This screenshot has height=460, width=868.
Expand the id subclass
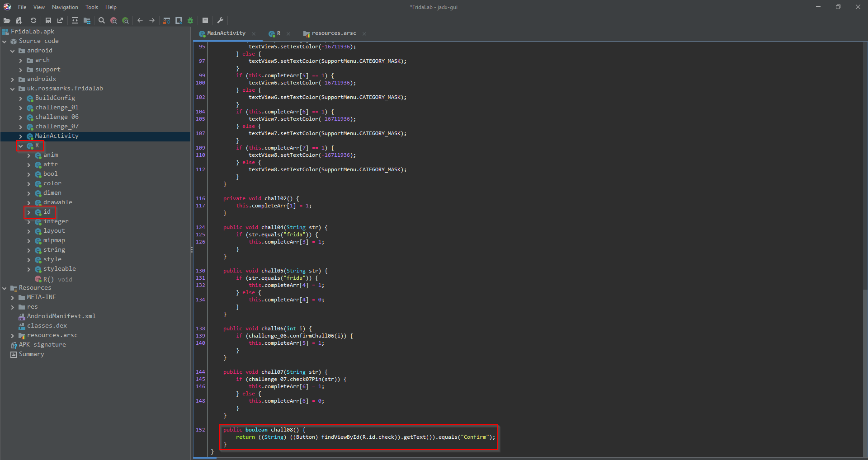(x=29, y=212)
